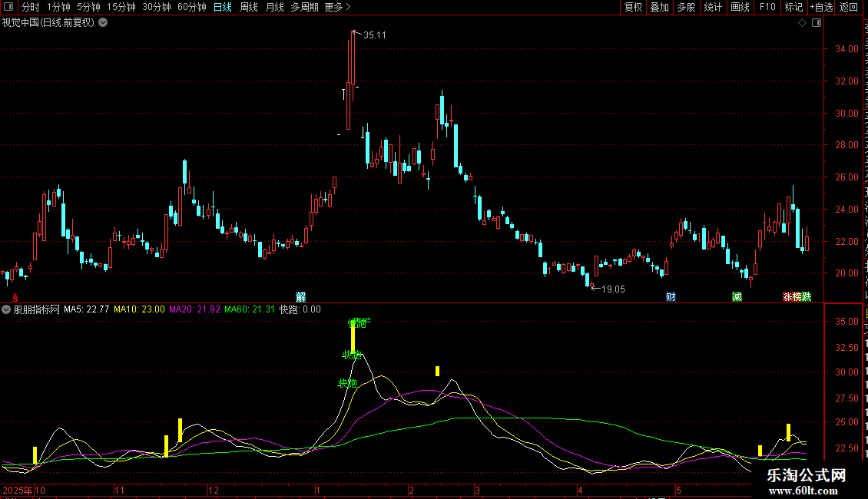Add stock via +自选 button
Image resolution: width=868 pixels, height=499 pixels.
coord(821,7)
